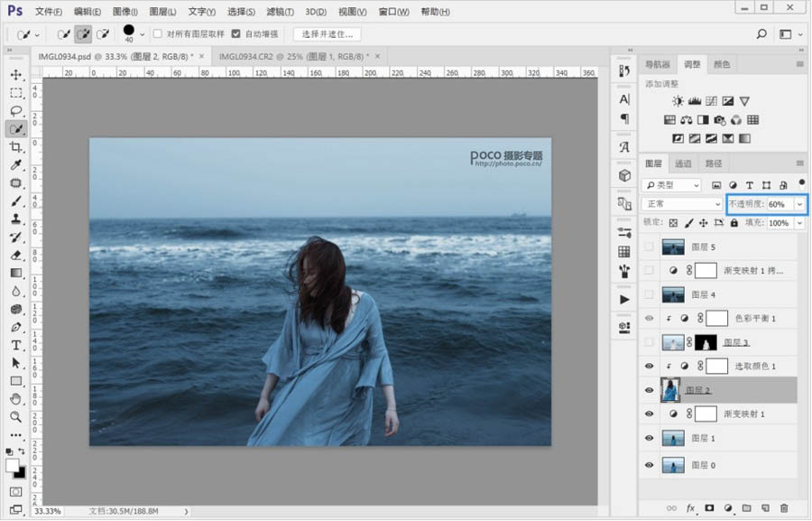812x521 pixels.
Task: Select the Move tool
Action: (16, 75)
